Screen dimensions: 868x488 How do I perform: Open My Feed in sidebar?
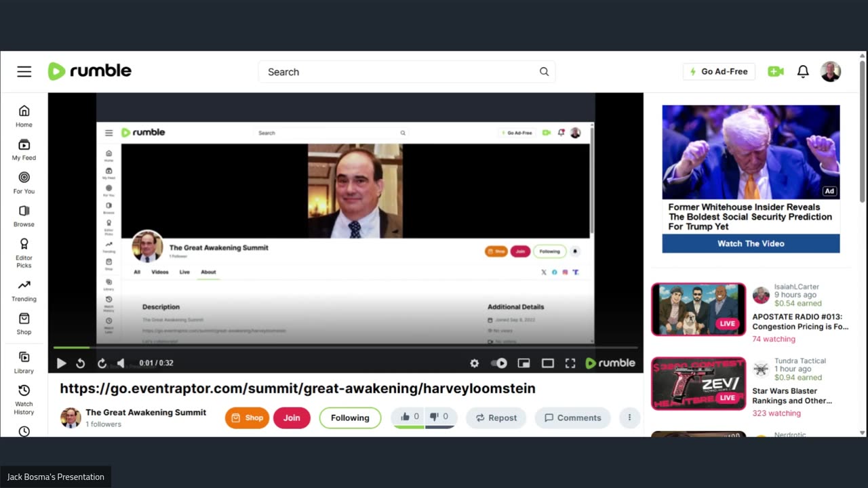(x=24, y=150)
